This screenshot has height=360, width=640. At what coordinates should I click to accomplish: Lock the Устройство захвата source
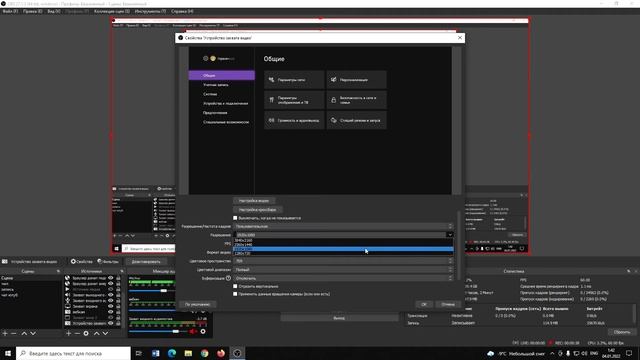point(118,323)
